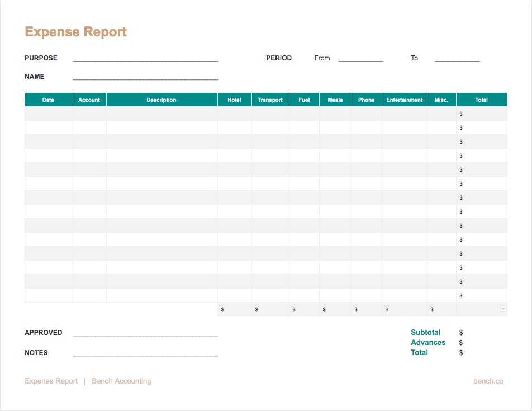Select the Entertainment column header
This screenshot has width=532, height=411.
(x=403, y=100)
